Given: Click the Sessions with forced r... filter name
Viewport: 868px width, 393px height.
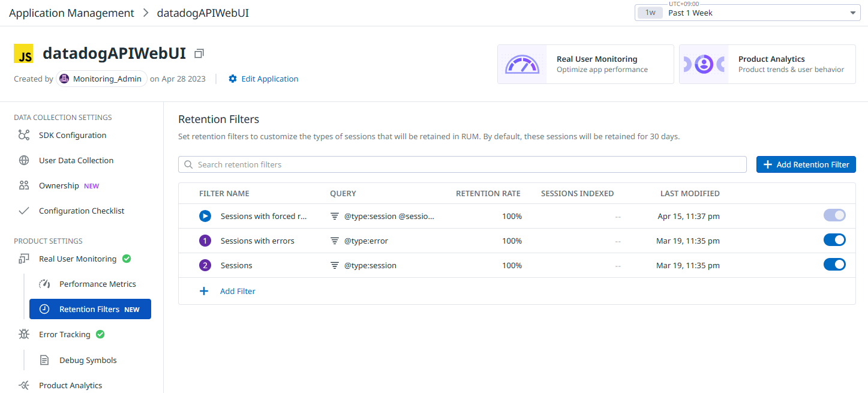Looking at the screenshot, I should point(264,216).
